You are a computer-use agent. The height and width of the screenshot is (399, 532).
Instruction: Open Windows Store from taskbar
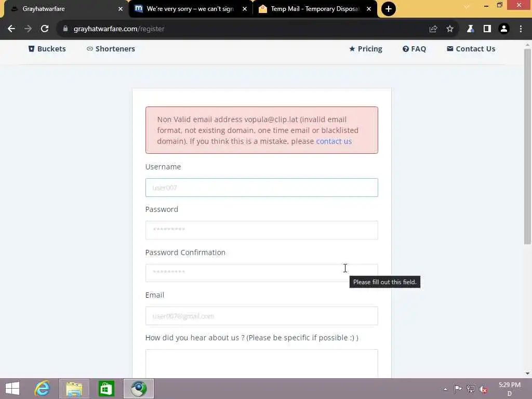[x=106, y=389]
